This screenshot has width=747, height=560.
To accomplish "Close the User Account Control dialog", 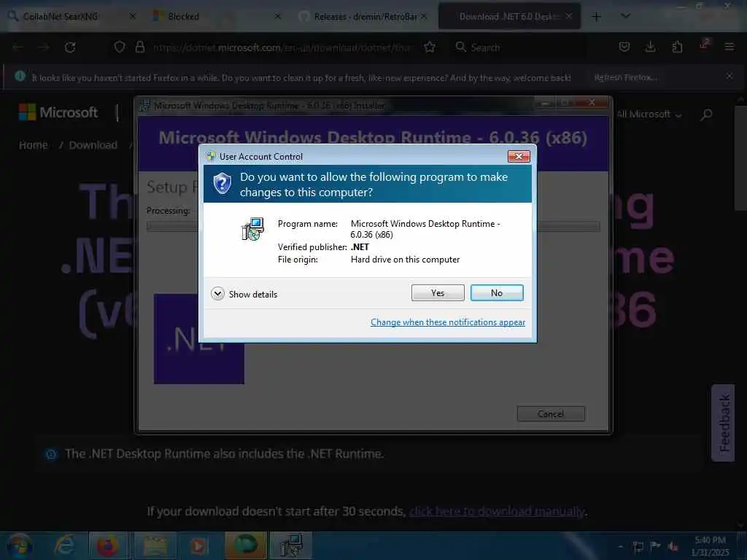I will click(519, 156).
